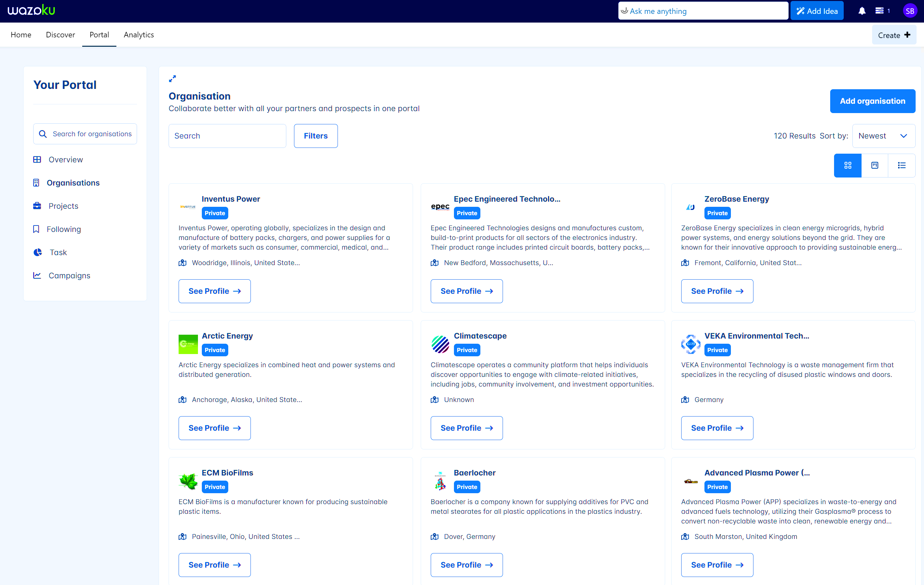The height and width of the screenshot is (585, 924).
Task: Open Campaigns in the sidebar
Action: coord(69,276)
